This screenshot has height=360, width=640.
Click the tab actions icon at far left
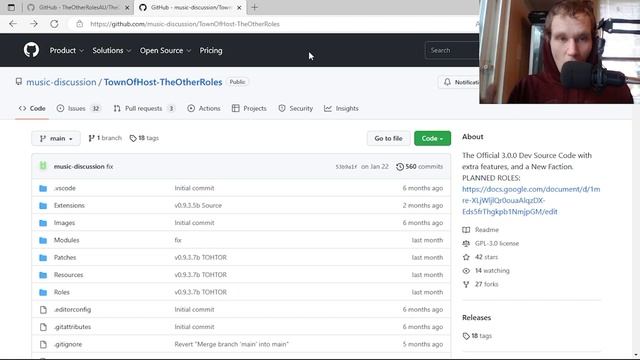pyautogui.click(x=11, y=7)
